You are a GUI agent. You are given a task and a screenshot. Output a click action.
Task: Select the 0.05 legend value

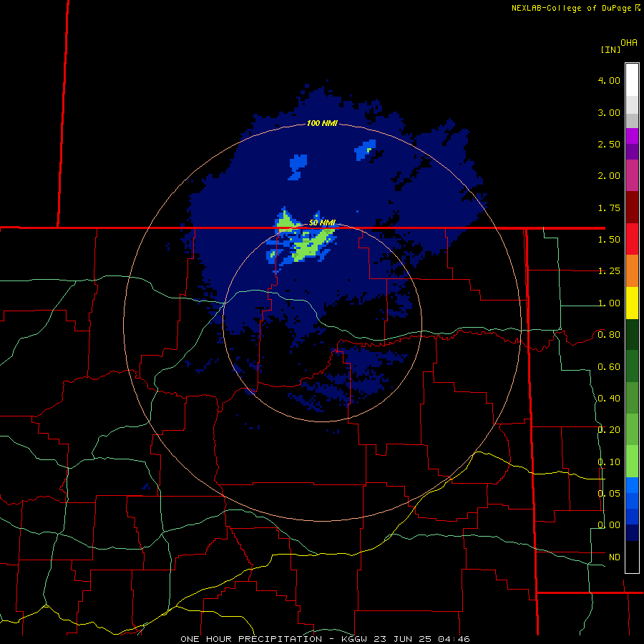coord(609,493)
